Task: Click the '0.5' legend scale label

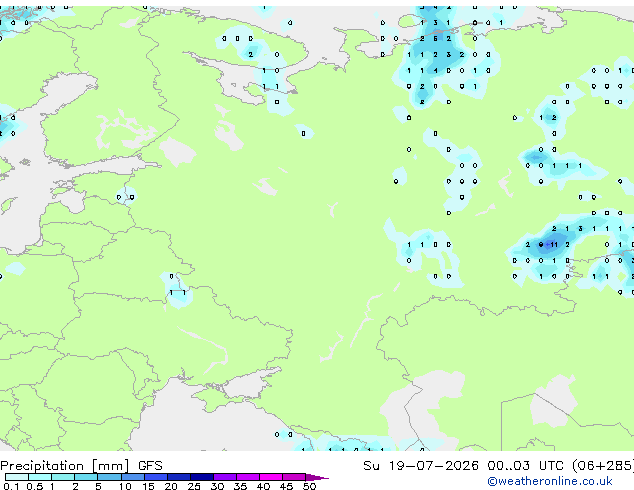Action: [35, 486]
